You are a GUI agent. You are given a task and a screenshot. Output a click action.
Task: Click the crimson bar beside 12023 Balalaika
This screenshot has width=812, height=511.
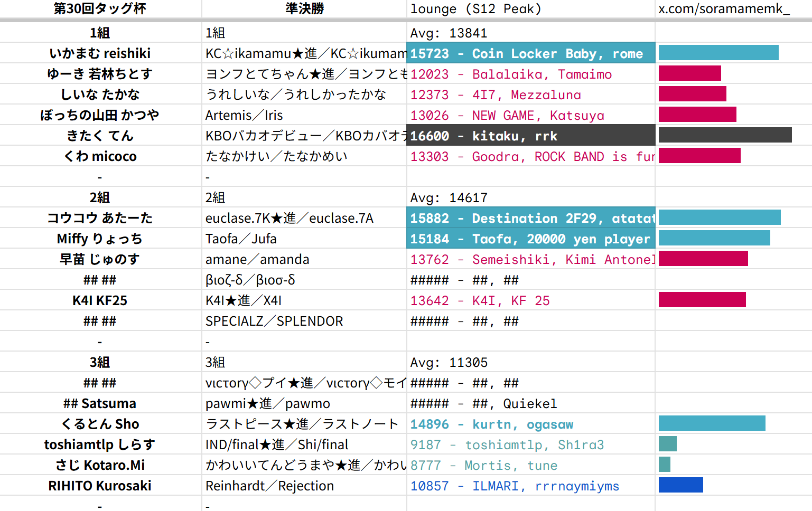(690, 73)
